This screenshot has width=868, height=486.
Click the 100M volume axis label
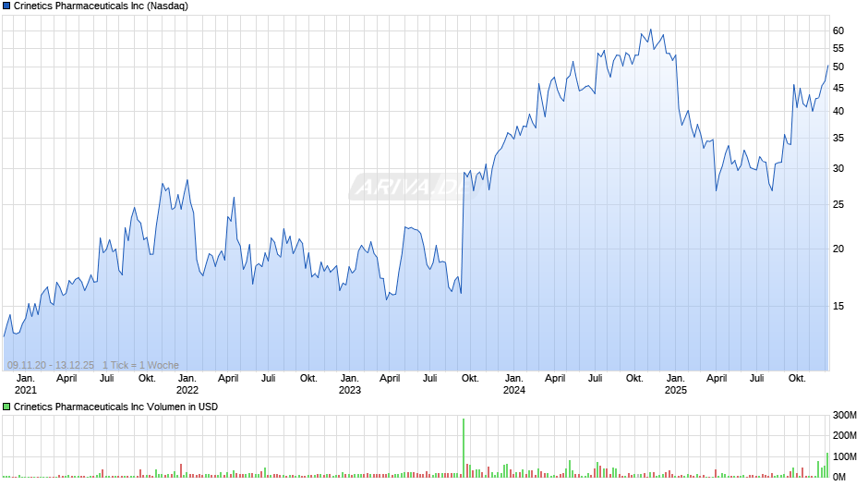[844, 456]
